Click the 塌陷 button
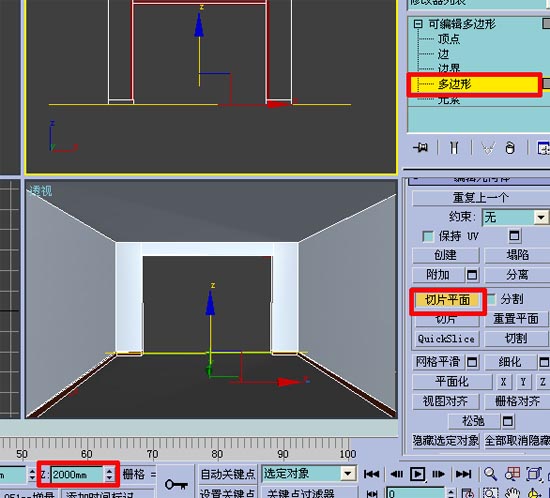 pos(517,255)
